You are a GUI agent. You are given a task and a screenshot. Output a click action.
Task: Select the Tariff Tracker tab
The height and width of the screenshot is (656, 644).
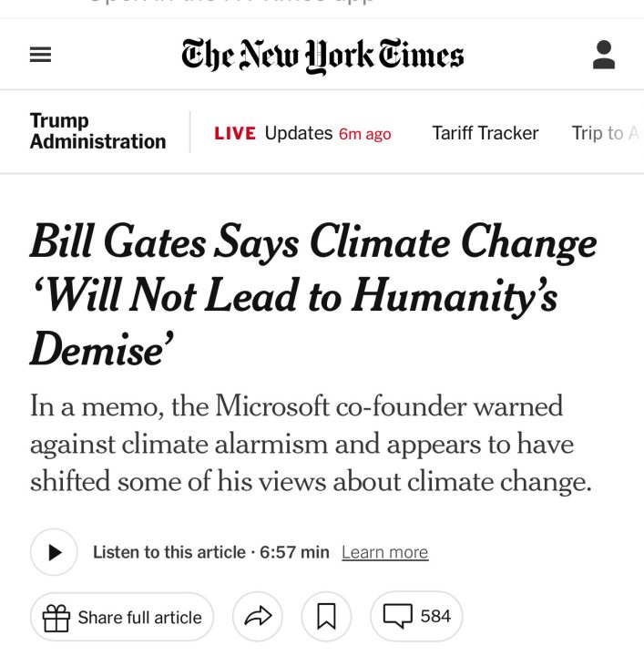pyautogui.click(x=486, y=133)
